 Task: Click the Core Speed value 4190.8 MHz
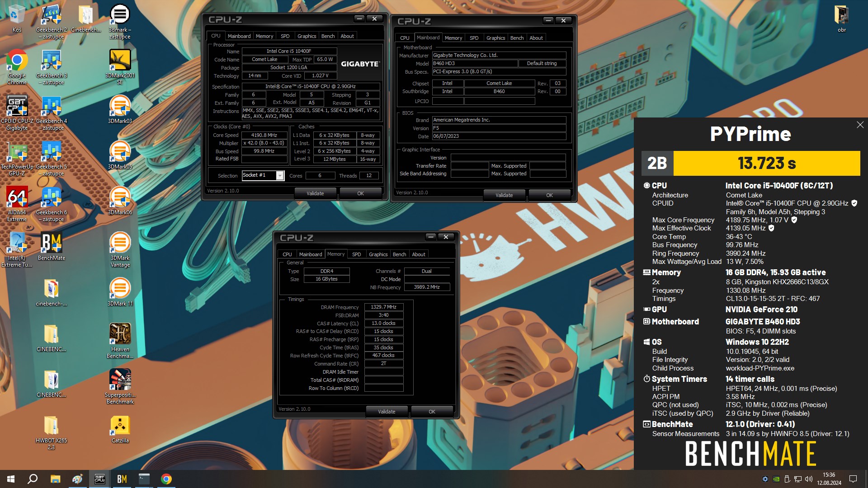(264, 135)
